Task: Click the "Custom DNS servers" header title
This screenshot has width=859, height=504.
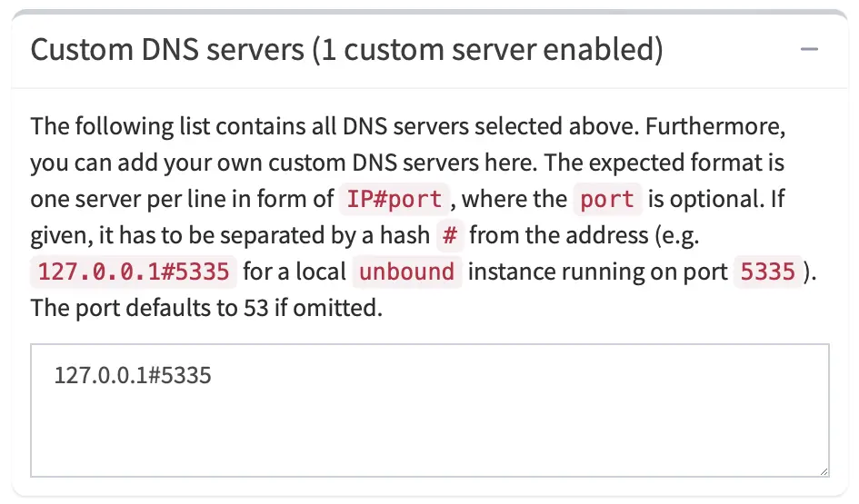Action: click(x=167, y=49)
